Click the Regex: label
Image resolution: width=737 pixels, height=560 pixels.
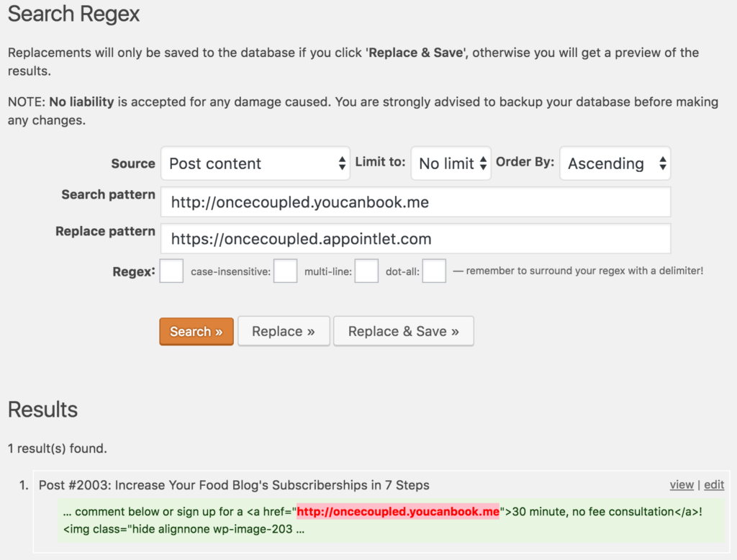coord(134,272)
